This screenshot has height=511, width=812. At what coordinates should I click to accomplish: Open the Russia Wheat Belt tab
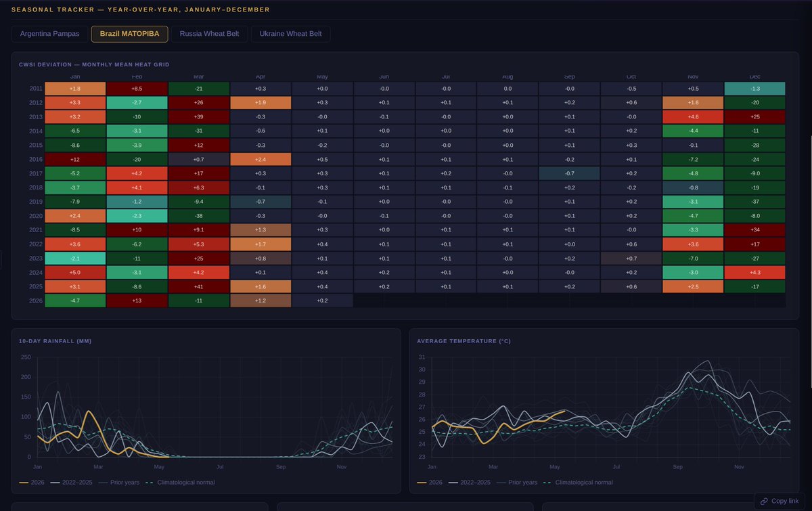(x=209, y=34)
